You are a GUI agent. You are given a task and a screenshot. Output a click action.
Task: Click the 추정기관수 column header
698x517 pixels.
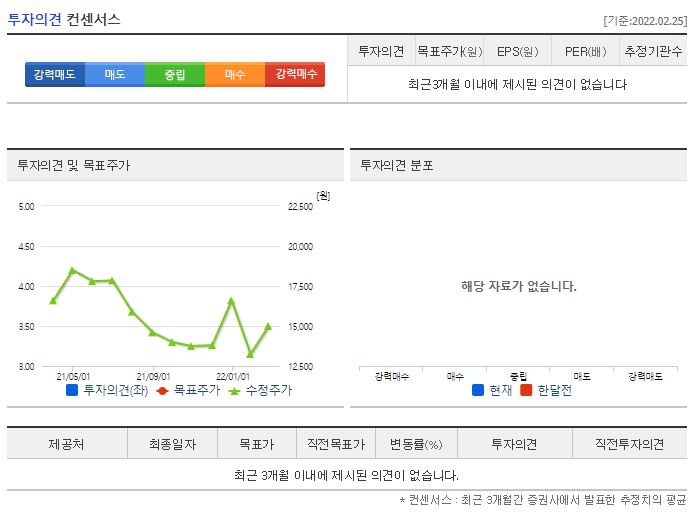click(x=653, y=51)
